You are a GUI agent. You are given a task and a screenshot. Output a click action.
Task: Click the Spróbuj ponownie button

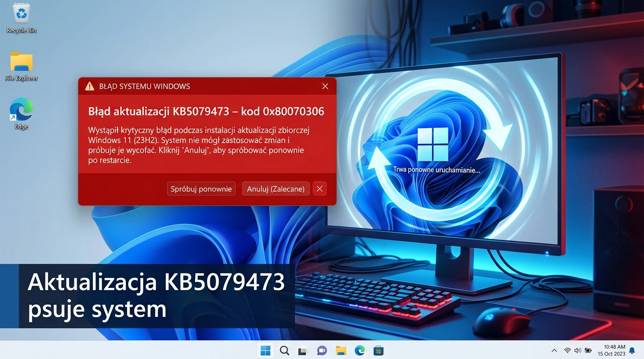click(201, 189)
